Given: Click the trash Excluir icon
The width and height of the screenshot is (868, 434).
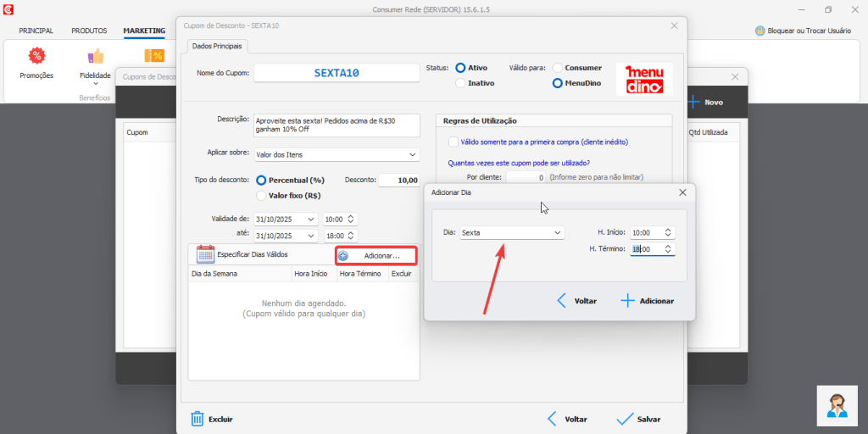Looking at the screenshot, I should [198, 419].
